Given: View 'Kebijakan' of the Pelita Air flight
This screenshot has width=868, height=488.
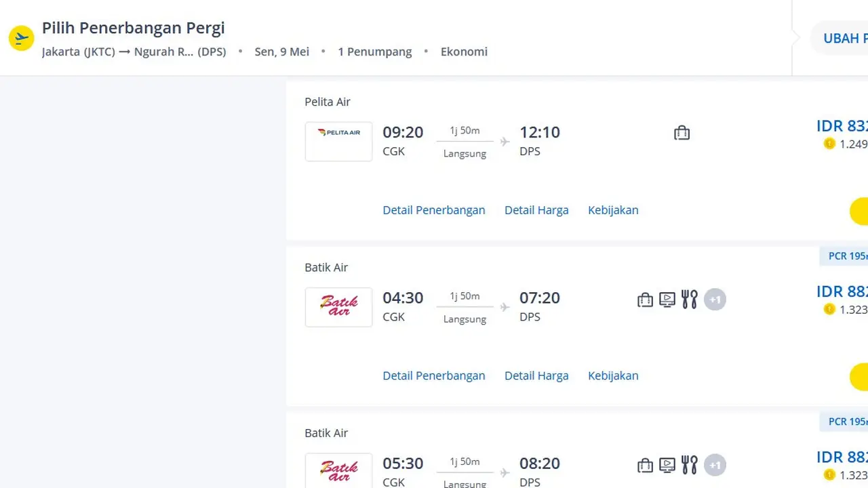Looking at the screenshot, I should tap(613, 210).
